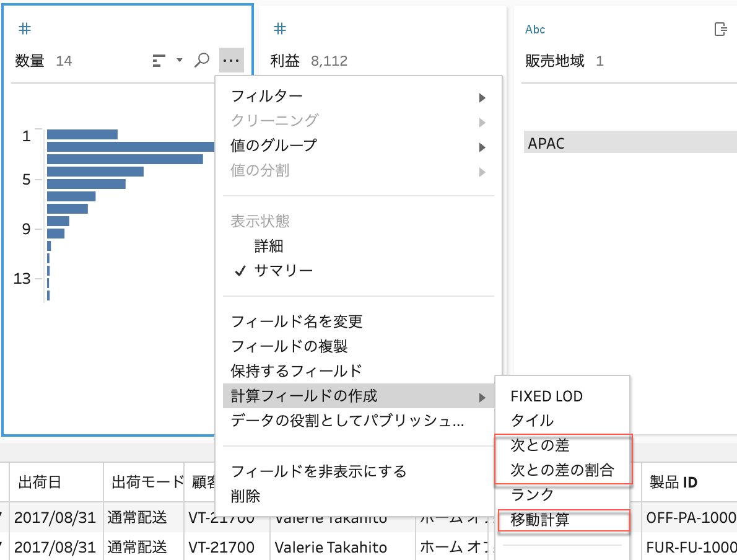Click the search magnifier icon in 数量 card

point(202,60)
